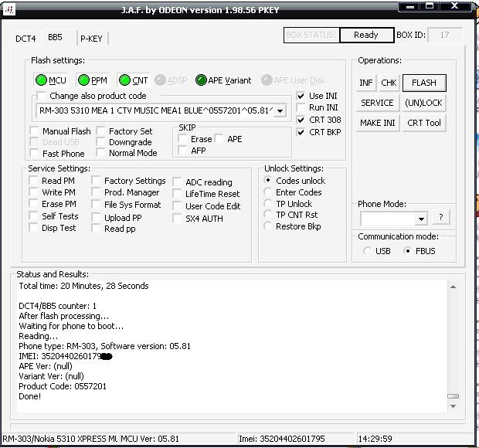The height and width of the screenshot is (448, 479).
Task: Toggle the CRT 308 checkbox
Action: [301, 120]
